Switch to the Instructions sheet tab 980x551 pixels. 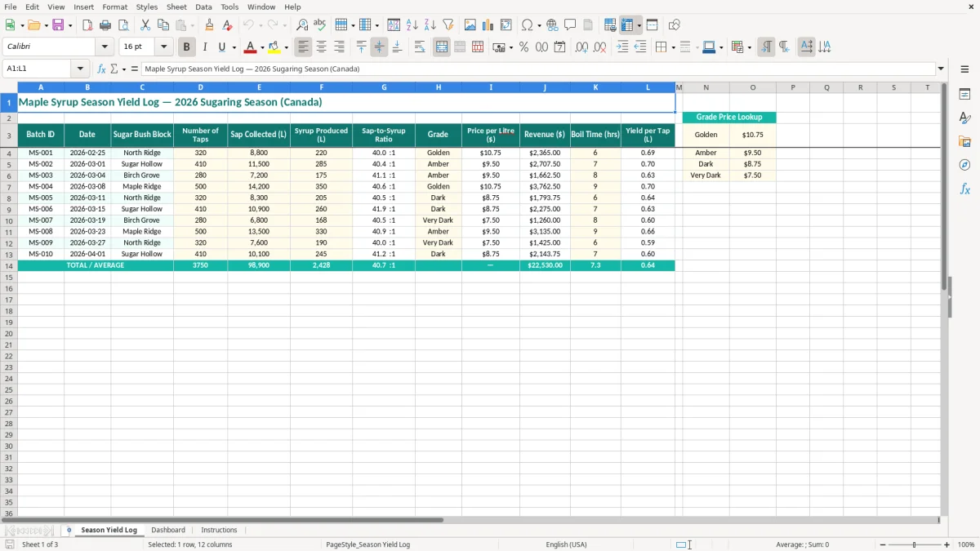coord(219,530)
